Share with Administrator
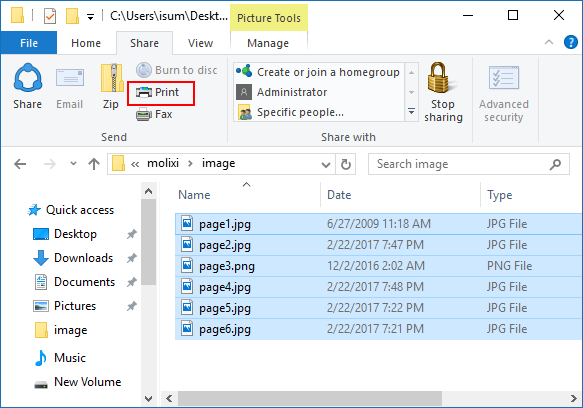The image size is (583, 408). 319,92
